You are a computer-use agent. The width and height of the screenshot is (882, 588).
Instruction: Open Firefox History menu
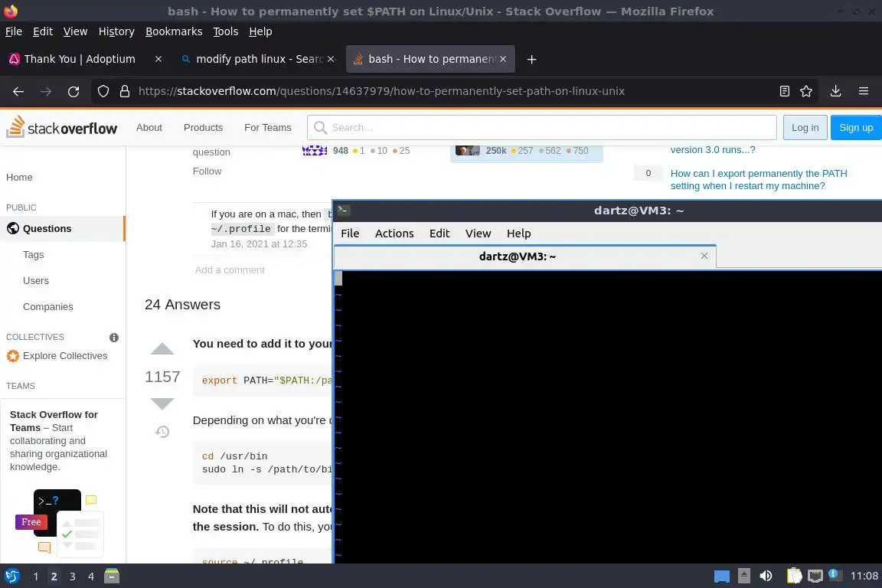pos(116,31)
